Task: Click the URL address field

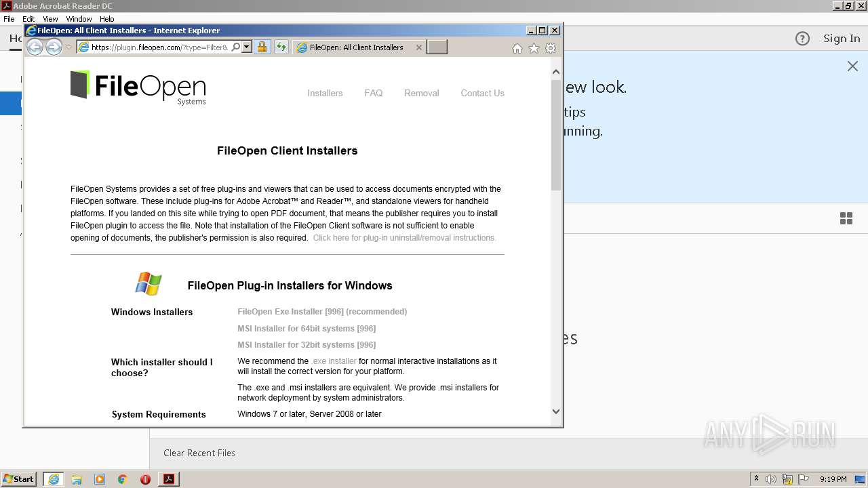Action: [x=160, y=47]
